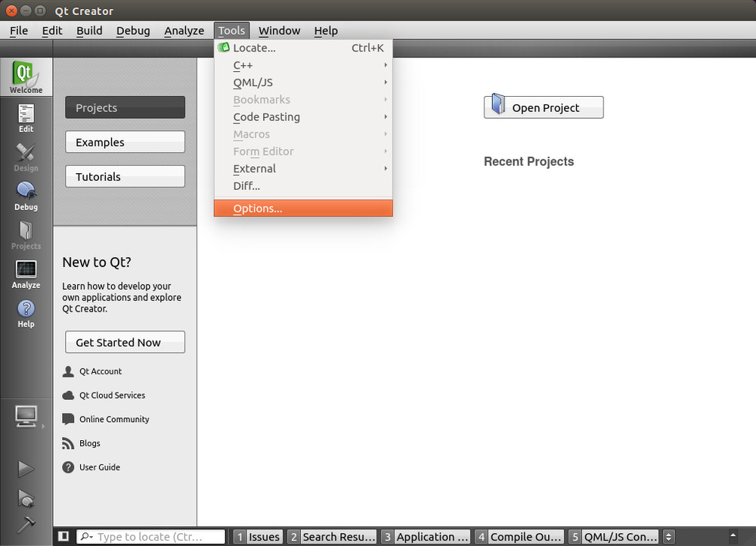This screenshot has width=756, height=546.
Task: Show the Tutorials page
Action: 125,176
